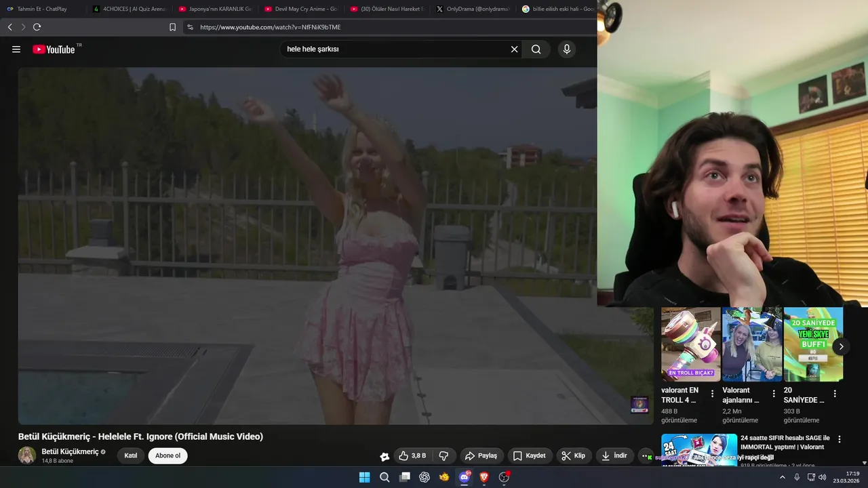Open options menu for '20 SANİYEDE' short

835,393
